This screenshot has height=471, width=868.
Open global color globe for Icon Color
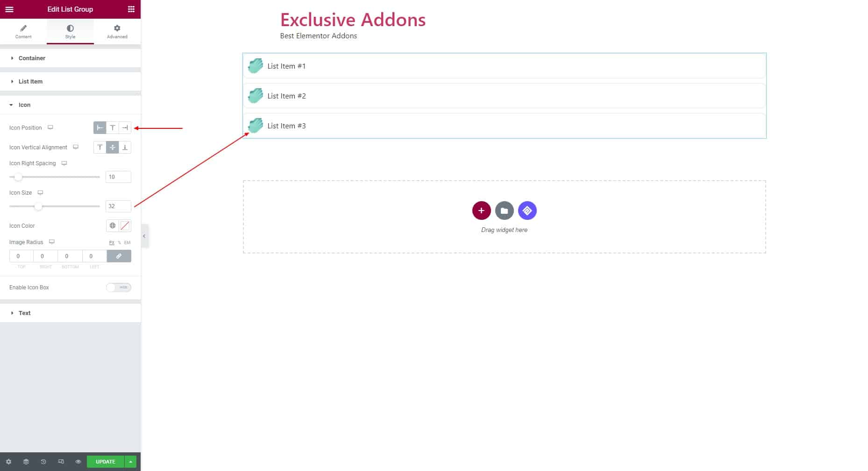coord(113,226)
